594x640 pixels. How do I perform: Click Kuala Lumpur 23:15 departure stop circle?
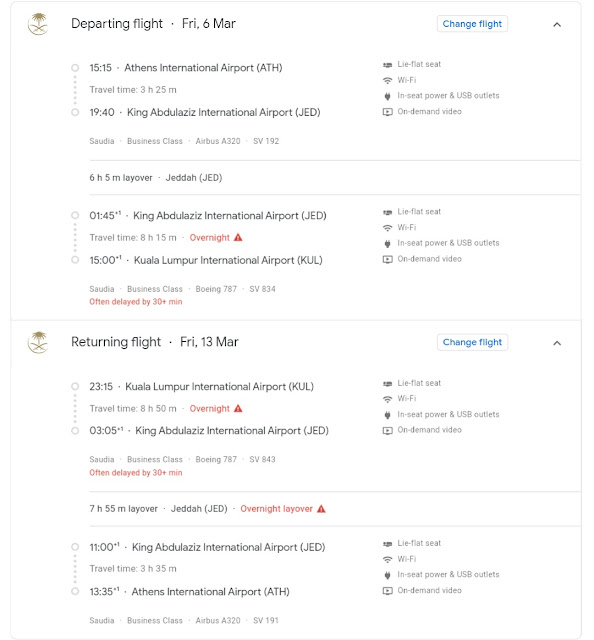75,386
